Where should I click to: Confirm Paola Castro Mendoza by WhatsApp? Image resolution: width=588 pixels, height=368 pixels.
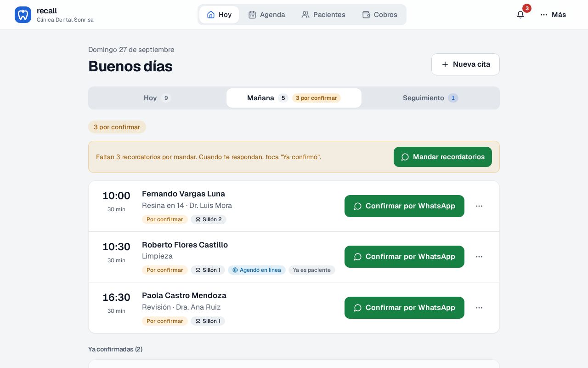tap(404, 308)
